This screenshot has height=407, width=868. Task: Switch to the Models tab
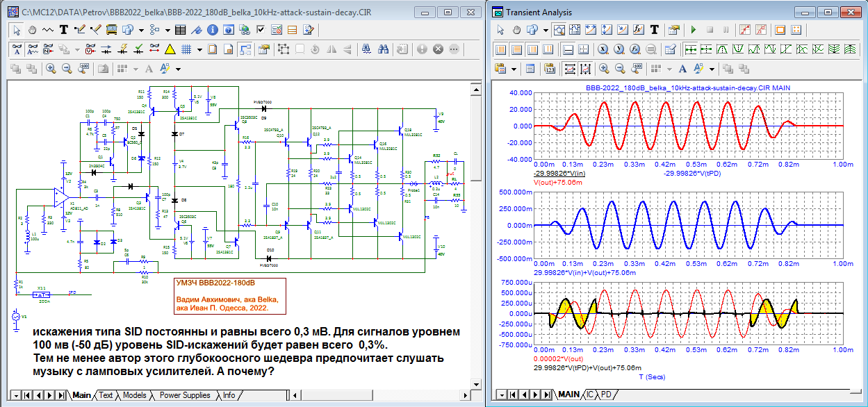[x=134, y=395]
